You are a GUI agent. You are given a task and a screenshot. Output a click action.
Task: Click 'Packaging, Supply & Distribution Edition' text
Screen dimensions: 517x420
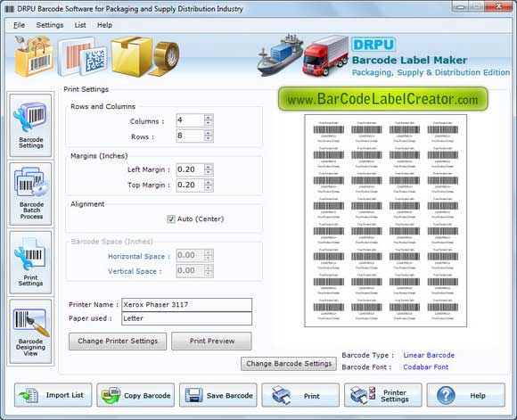pyautogui.click(x=431, y=72)
